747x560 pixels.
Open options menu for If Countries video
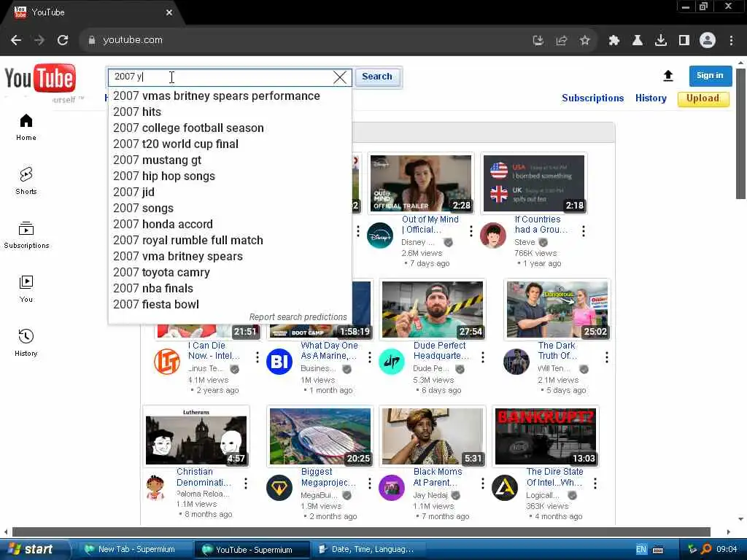(x=584, y=231)
